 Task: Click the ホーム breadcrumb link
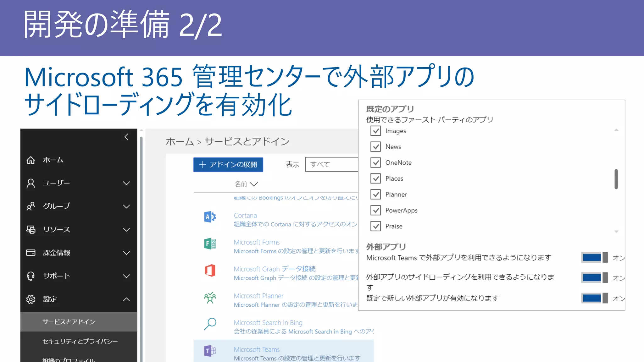tap(180, 142)
